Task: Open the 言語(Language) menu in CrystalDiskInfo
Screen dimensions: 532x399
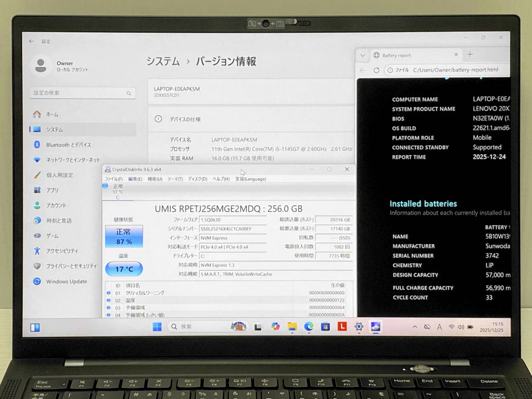Action: point(250,179)
